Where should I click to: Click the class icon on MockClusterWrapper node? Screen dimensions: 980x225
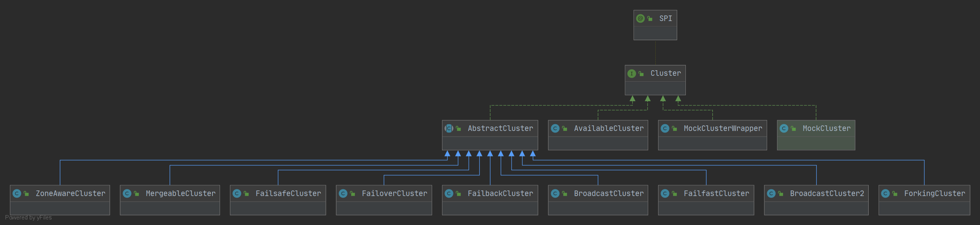pos(665,128)
